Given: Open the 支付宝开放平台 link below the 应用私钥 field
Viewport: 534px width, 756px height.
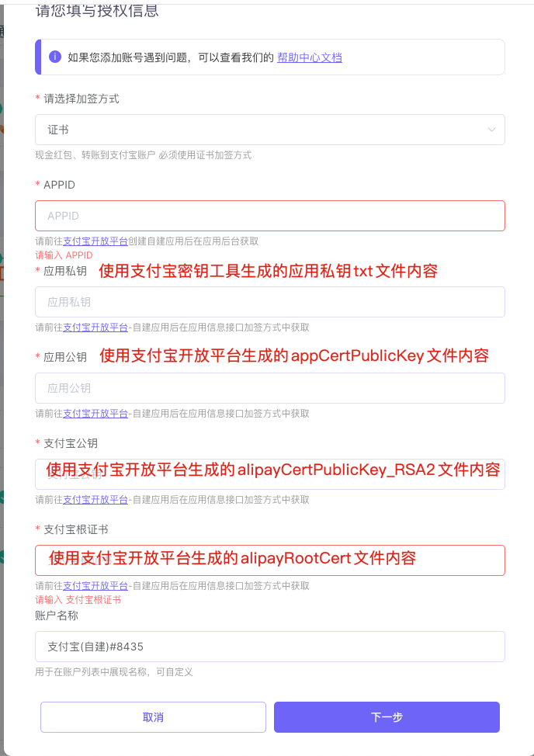Looking at the screenshot, I should [x=95, y=328].
